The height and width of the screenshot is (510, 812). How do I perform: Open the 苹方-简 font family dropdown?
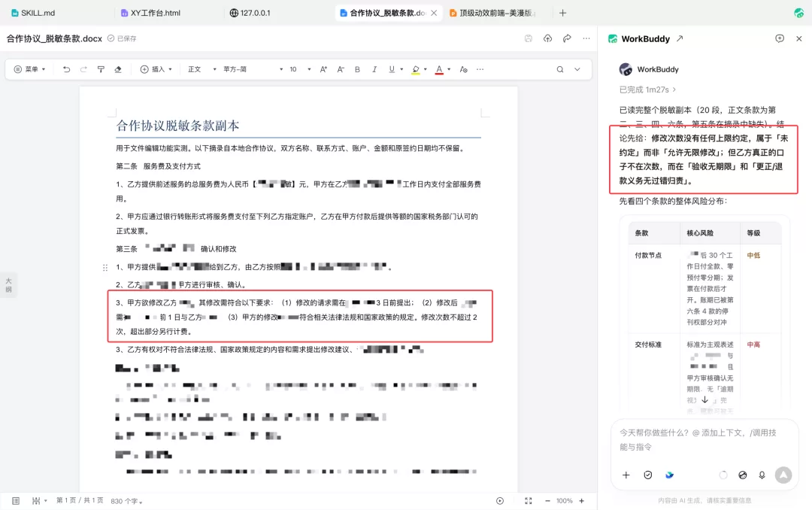(253, 69)
